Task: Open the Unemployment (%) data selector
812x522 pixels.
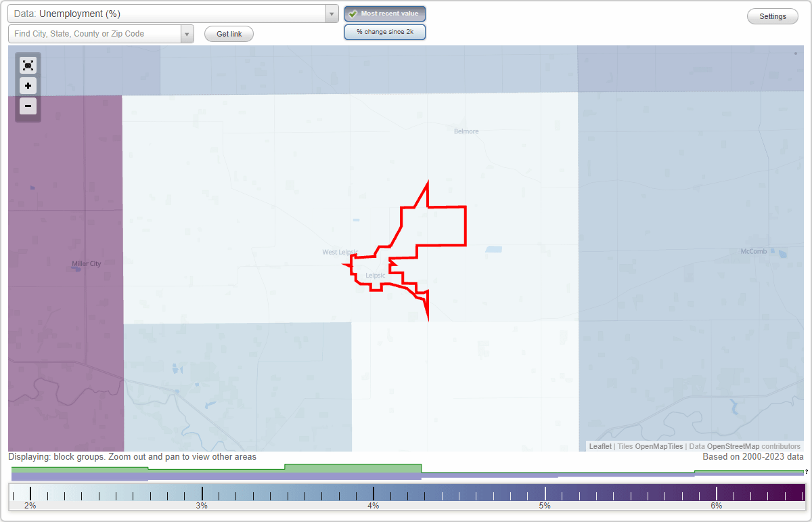Action: pyautogui.click(x=169, y=13)
